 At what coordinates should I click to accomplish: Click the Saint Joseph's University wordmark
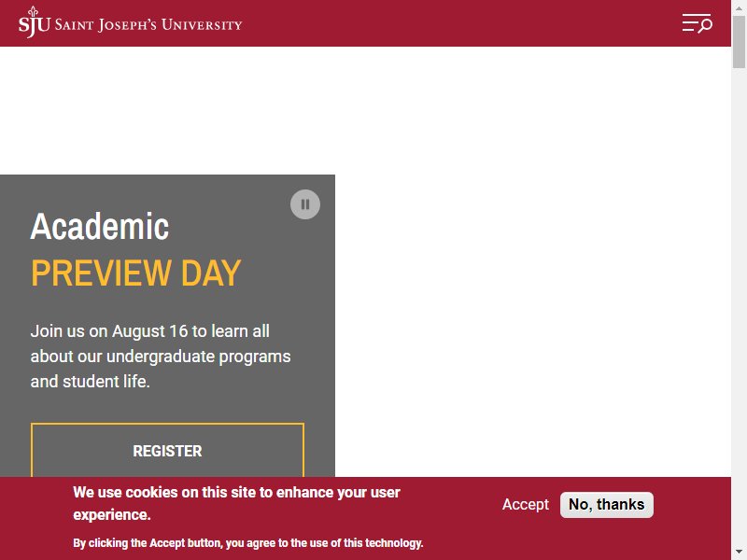click(x=148, y=24)
